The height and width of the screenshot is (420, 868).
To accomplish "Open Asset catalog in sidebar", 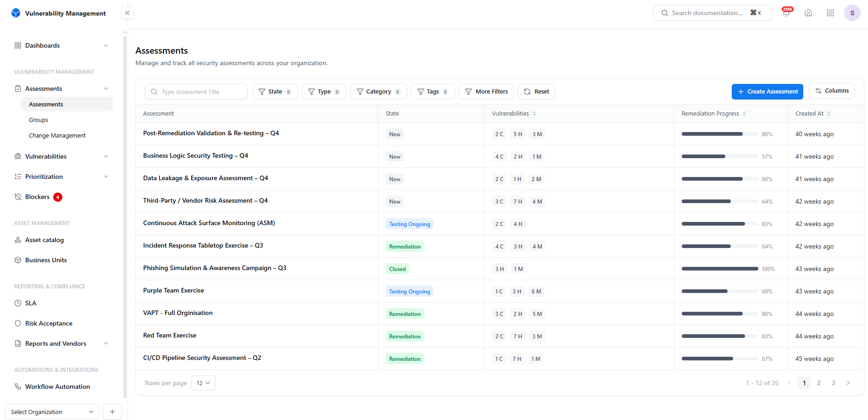I will 45,240.
